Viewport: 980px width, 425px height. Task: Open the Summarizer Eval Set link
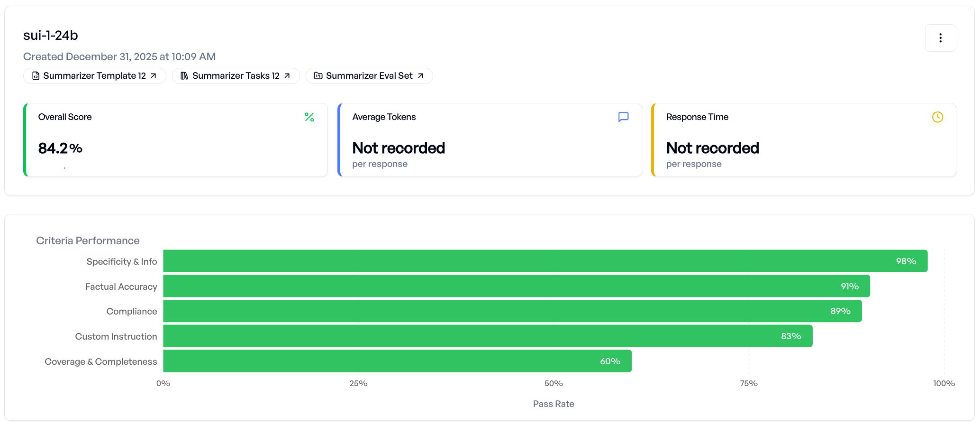369,76
